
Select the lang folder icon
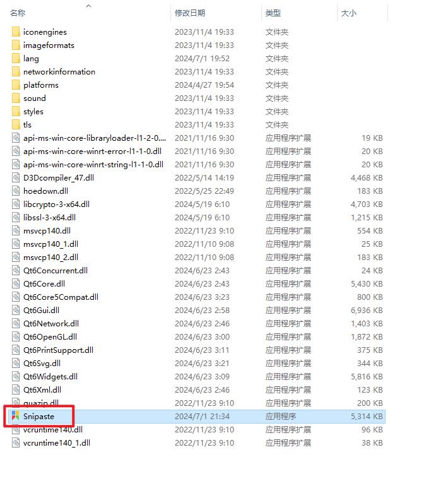pyautogui.click(x=16, y=58)
